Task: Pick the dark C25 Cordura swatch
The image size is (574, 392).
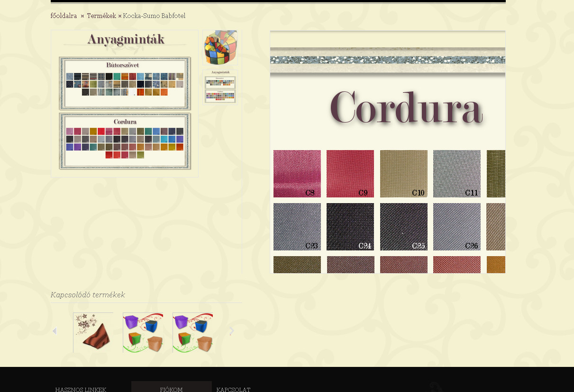Action: pos(404,227)
